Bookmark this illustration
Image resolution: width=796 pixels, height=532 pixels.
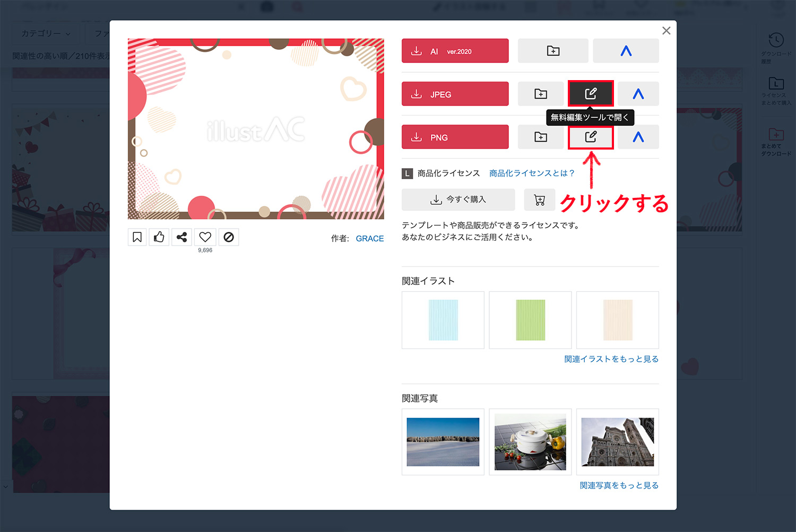coord(137,237)
